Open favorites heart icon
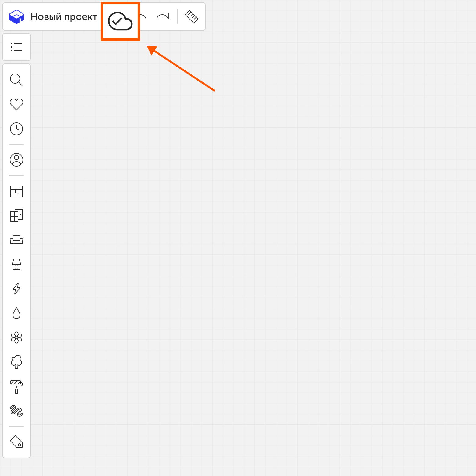This screenshot has width=476, height=476. pos(16,104)
